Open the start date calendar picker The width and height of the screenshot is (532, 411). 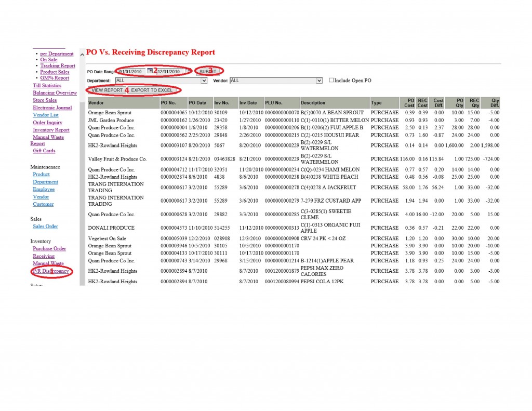150,71
